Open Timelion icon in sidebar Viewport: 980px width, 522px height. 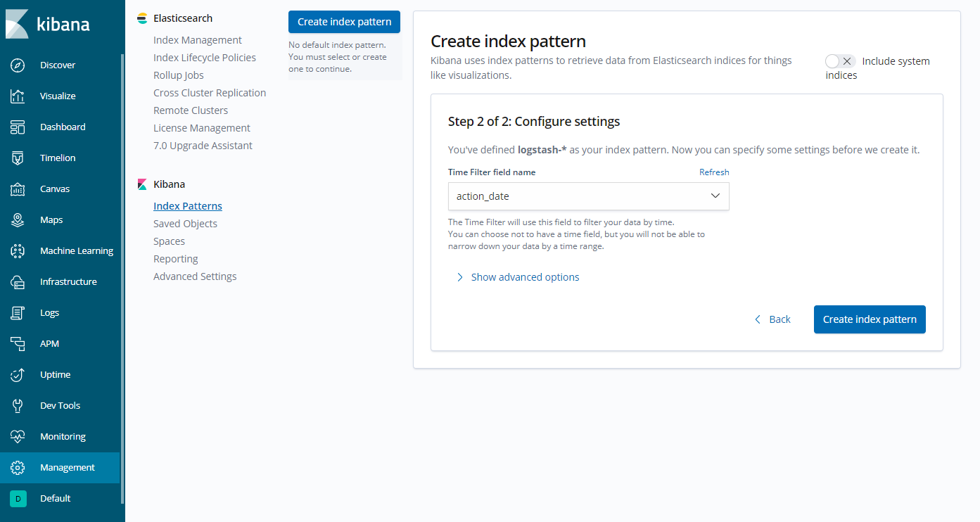pos(18,158)
